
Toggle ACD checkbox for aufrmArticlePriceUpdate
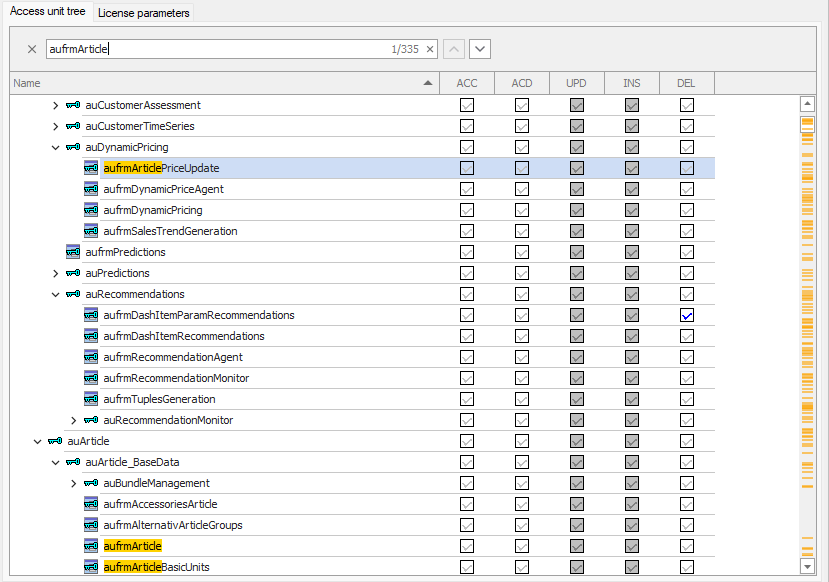click(522, 168)
